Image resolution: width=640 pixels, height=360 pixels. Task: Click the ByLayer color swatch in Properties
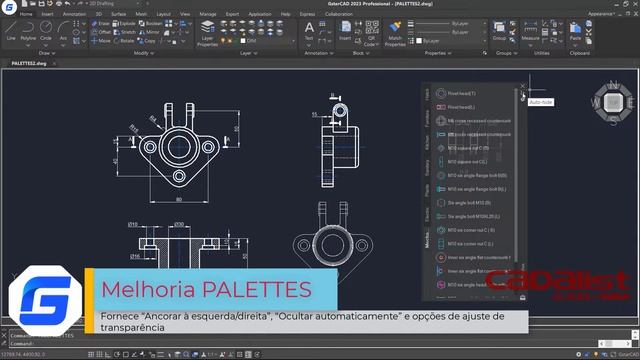click(419, 41)
